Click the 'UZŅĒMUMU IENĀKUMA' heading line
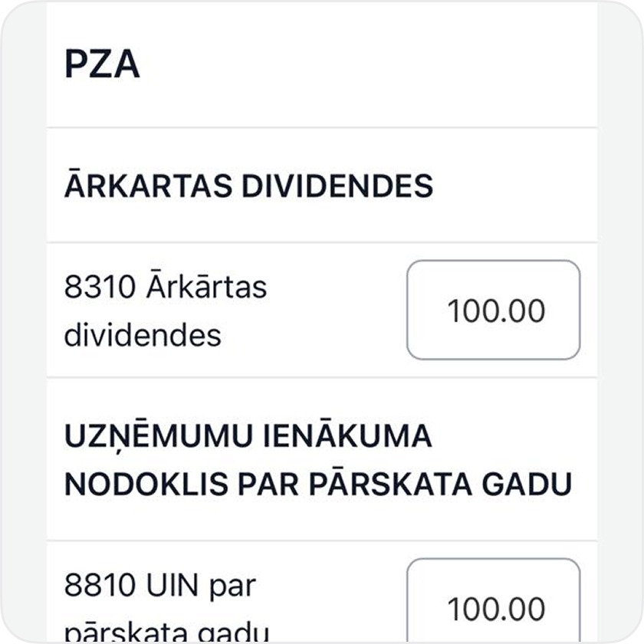Viewport: 644px width, 644px height. coord(248,435)
